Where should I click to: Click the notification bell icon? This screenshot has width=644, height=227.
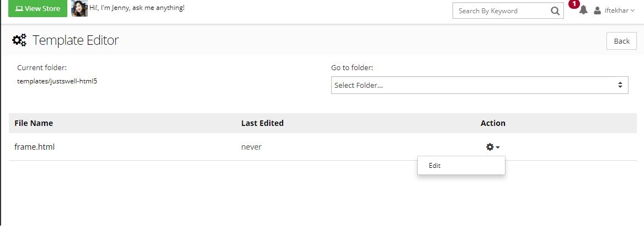pos(583,10)
